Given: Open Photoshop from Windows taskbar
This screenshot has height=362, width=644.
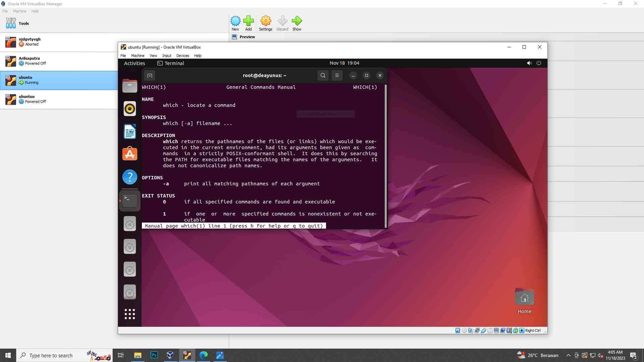Looking at the screenshot, I should point(154,355).
